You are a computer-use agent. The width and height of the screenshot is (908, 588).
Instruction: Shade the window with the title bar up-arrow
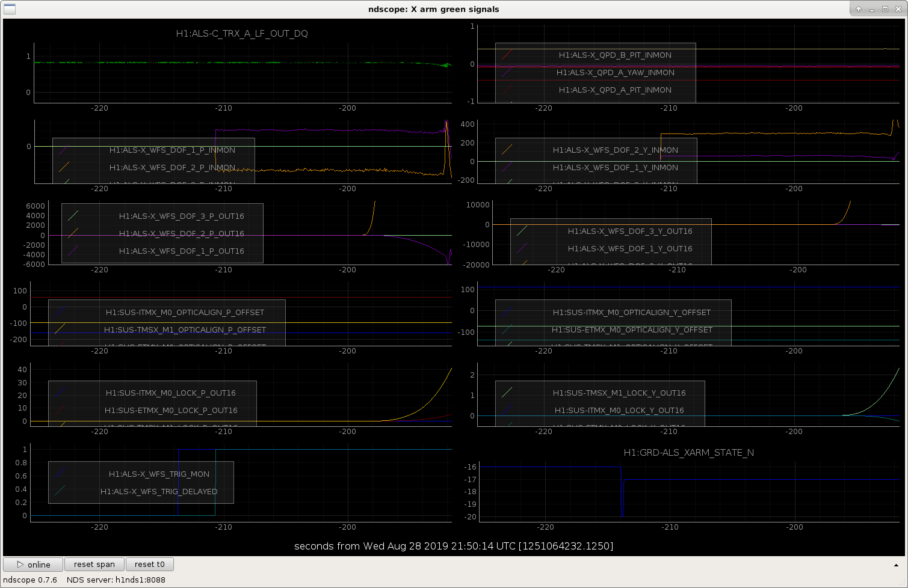pos(859,9)
